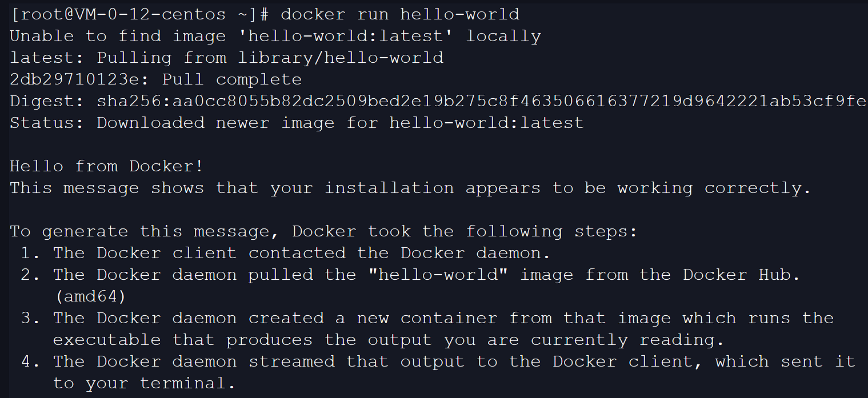Click the 'hello-world:latest' quoted image name
The height and width of the screenshot is (398, 868).
[346, 36]
